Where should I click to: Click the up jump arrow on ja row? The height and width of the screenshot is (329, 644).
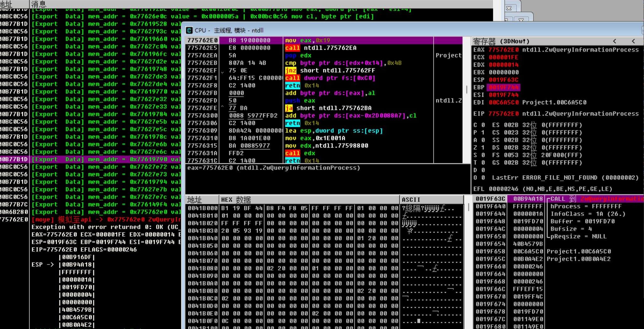point(222,107)
